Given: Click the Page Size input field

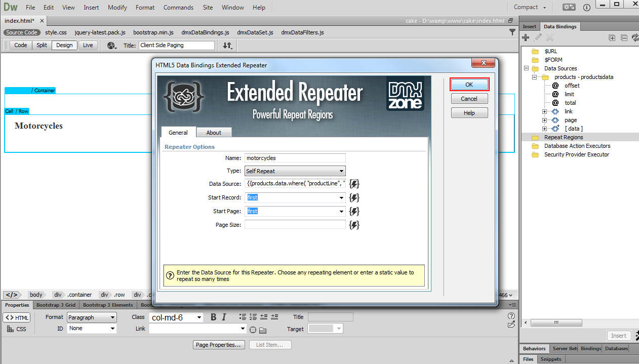Looking at the screenshot, I should [295, 224].
